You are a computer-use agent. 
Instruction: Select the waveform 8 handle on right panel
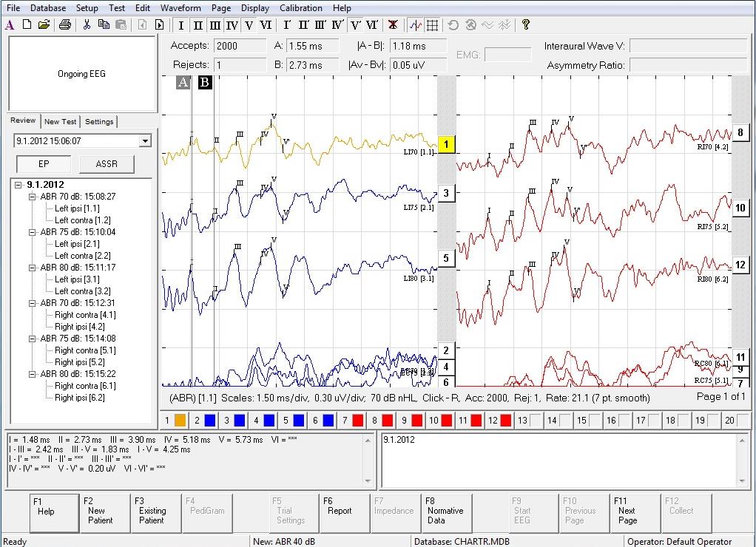pyautogui.click(x=740, y=132)
